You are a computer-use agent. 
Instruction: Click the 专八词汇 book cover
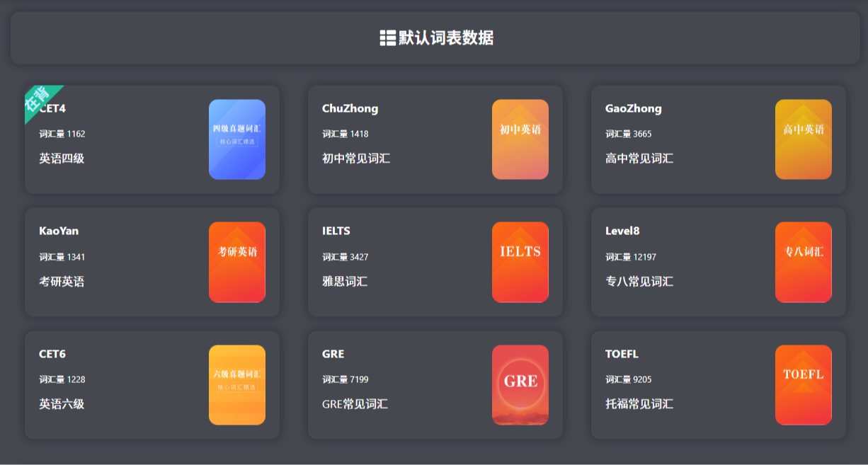(803, 262)
